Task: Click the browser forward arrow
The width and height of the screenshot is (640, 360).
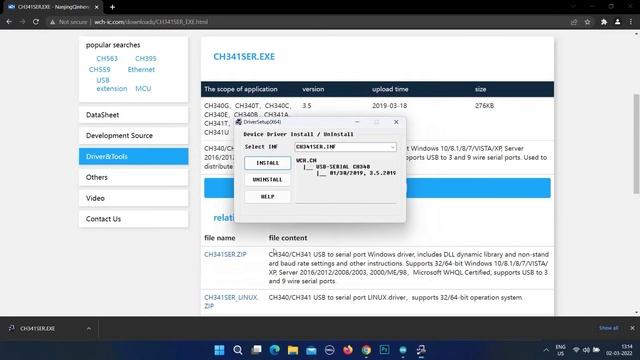Action: click(x=22, y=22)
